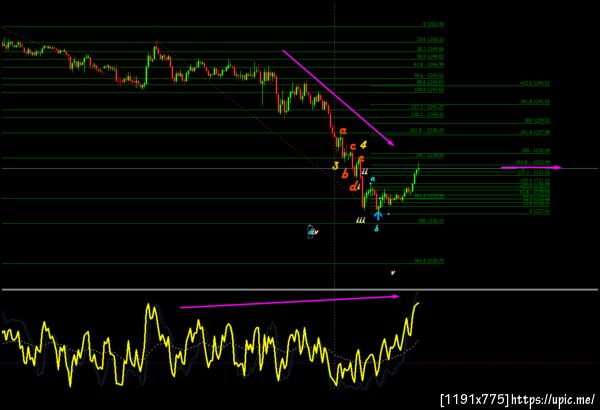Select the circled 'iv' wave label

pyautogui.click(x=312, y=232)
